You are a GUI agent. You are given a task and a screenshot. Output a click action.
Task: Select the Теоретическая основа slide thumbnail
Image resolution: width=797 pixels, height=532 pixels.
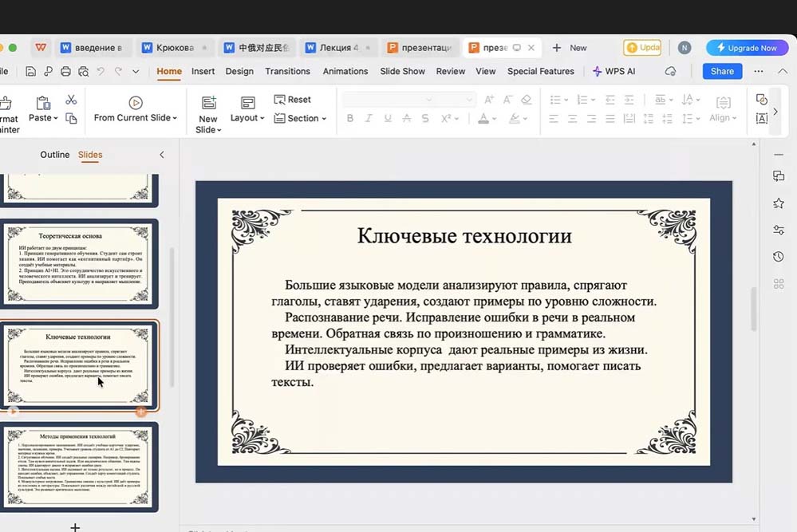(81, 263)
